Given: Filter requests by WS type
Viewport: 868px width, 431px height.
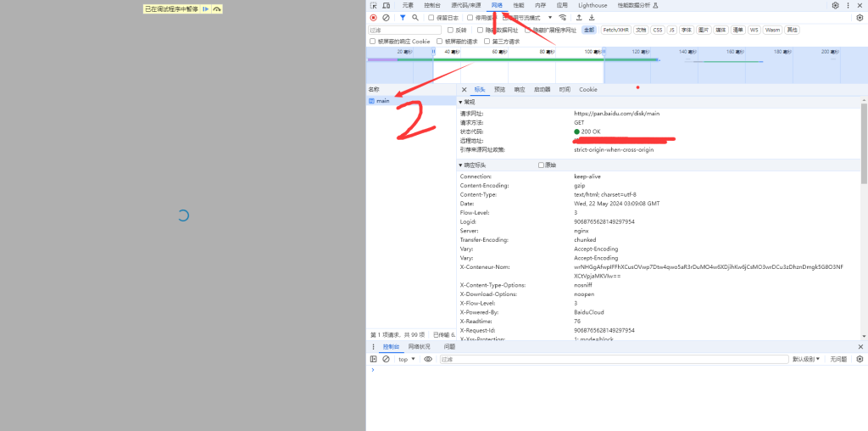Looking at the screenshot, I should pyautogui.click(x=754, y=30).
